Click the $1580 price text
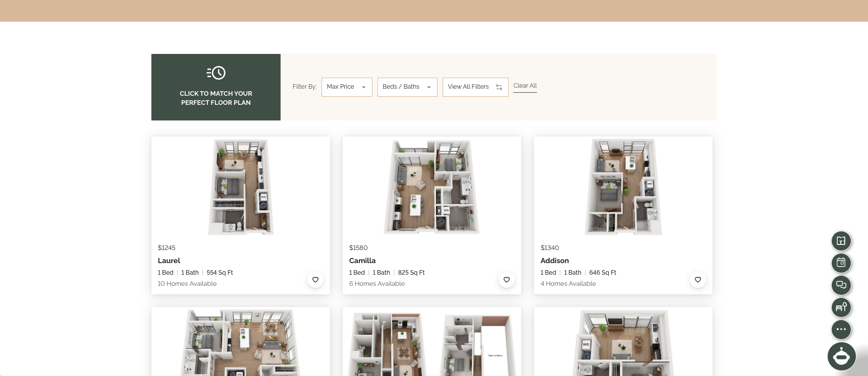The height and width of the screenshot is (376, 868). pyautogui.click(x=358, y=248)
